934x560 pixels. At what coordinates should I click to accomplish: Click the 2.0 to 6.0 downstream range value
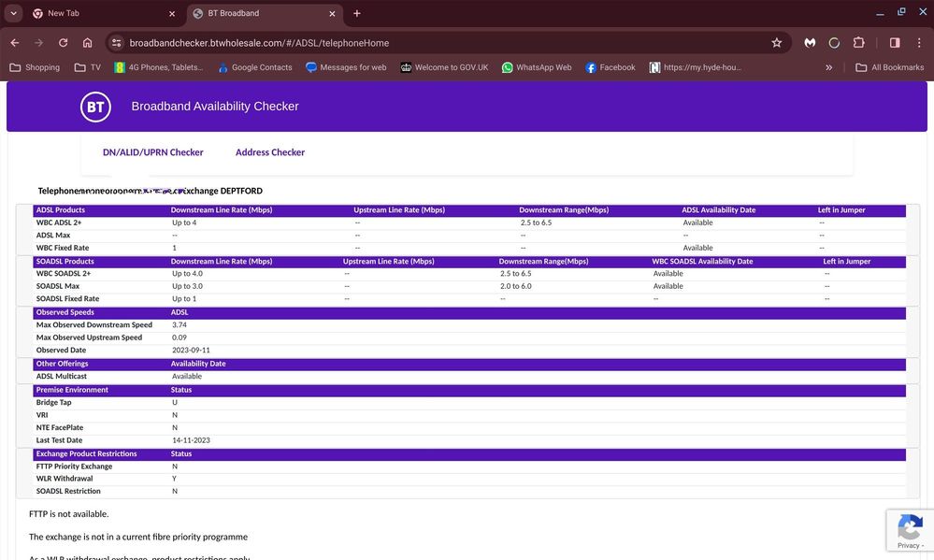coord(516,286)
